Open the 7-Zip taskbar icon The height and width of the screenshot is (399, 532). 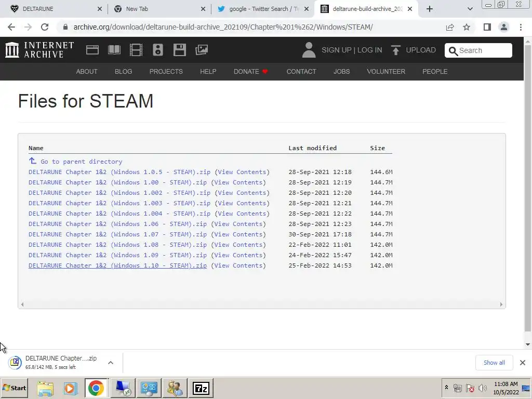click(201, 388)
